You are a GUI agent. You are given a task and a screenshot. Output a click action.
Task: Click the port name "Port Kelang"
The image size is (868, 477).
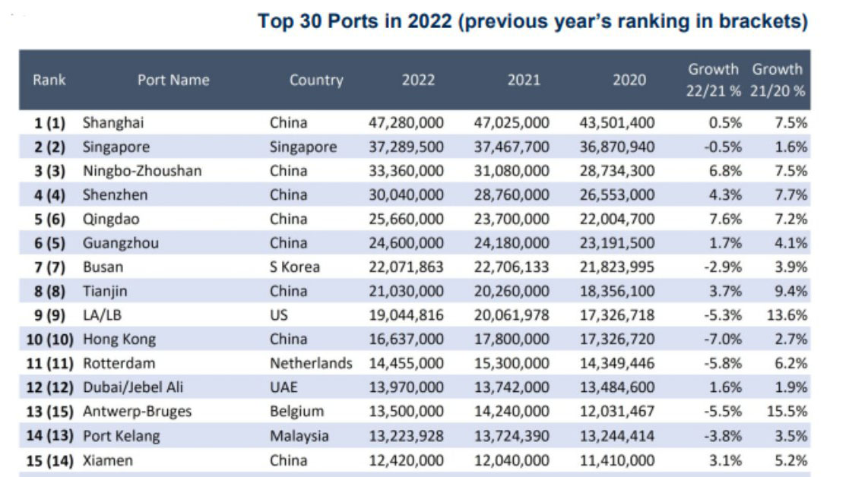click(122, 436)
